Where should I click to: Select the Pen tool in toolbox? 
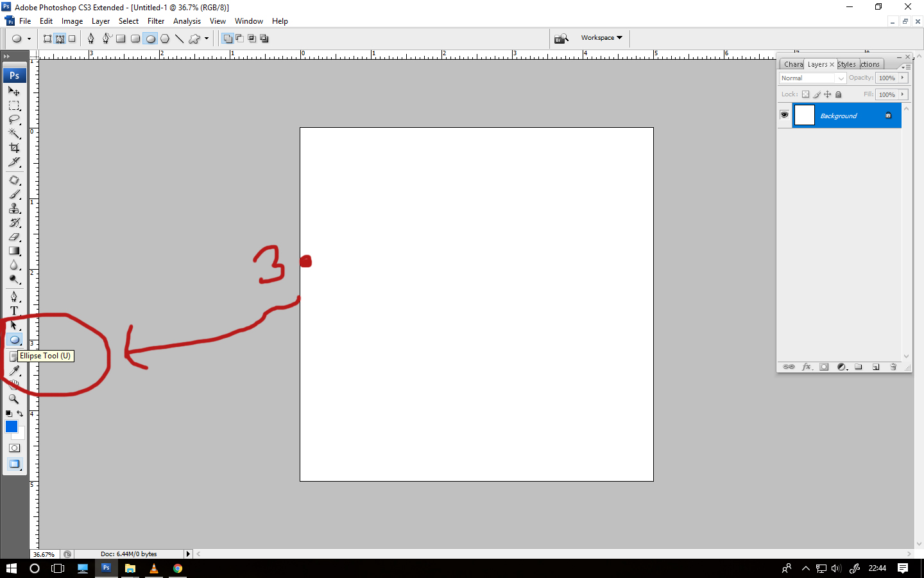coord(14,297)
